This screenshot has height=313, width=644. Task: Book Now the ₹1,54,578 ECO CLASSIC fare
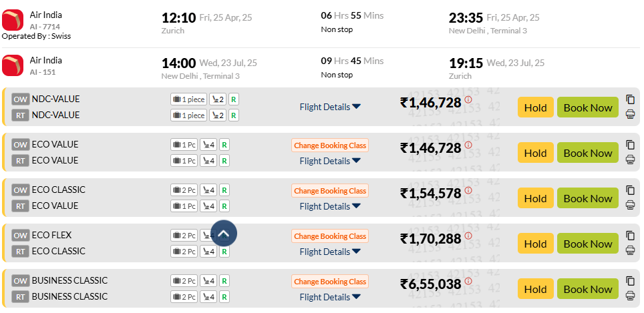click(588, 199)
